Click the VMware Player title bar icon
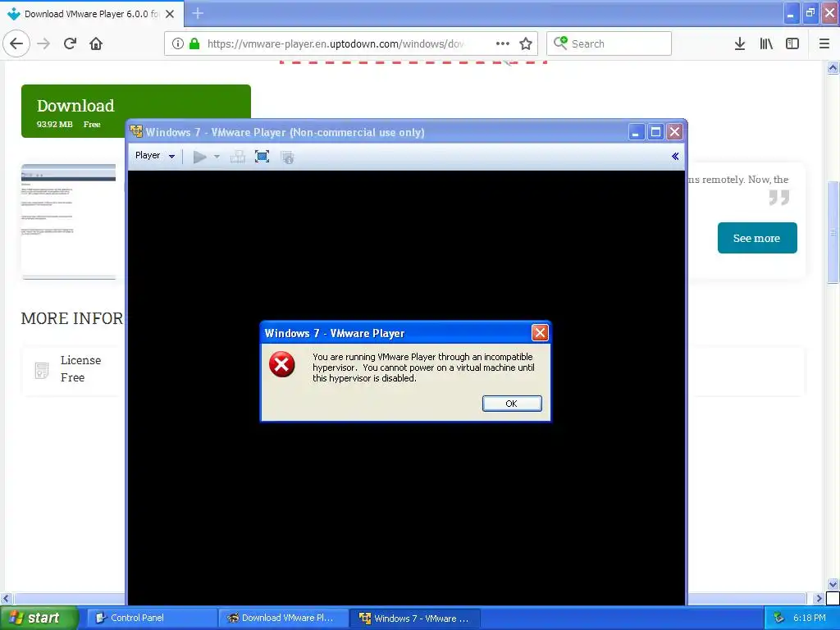This screenshot has width=840, height=630. point(136,131)
